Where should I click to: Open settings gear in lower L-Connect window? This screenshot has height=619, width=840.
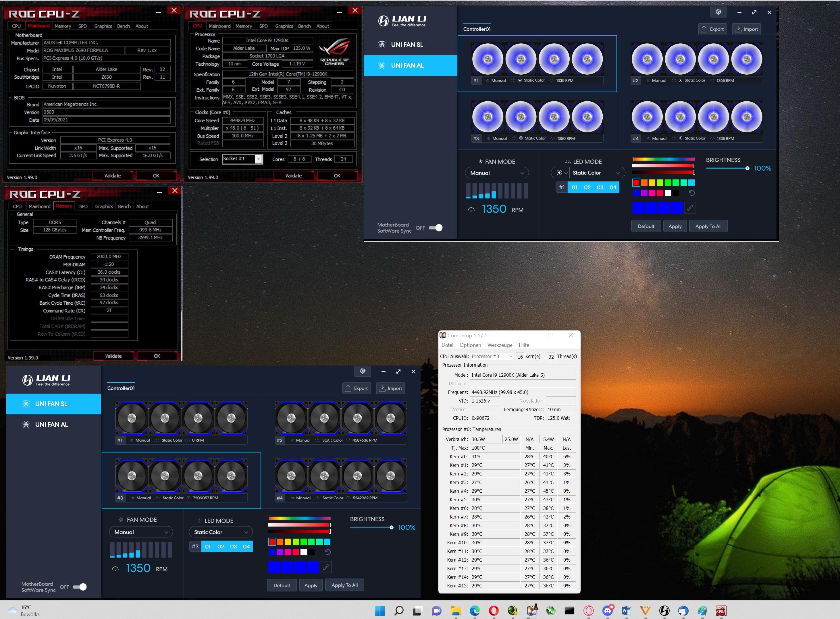[x=363, y=371]
